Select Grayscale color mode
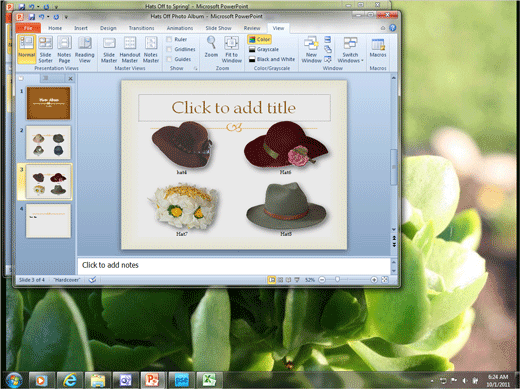This screenshot has width=520, height=389. click(264, 49)
